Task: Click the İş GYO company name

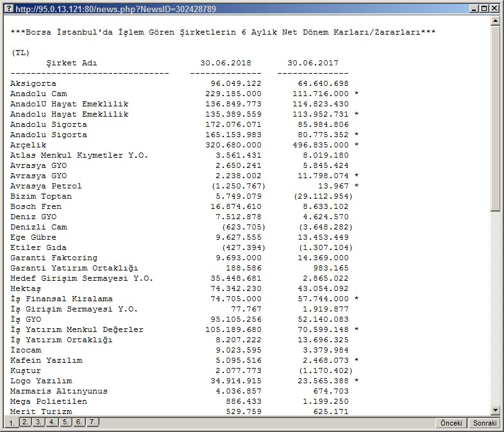Action: pos(26,320)
